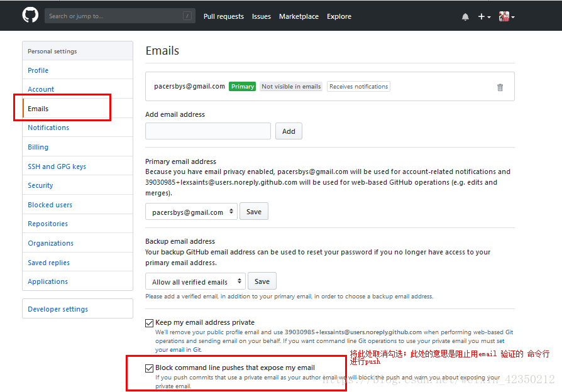The image size is (562, 392).
Task: Open Notifications settings
Action: tap(77, 128)
